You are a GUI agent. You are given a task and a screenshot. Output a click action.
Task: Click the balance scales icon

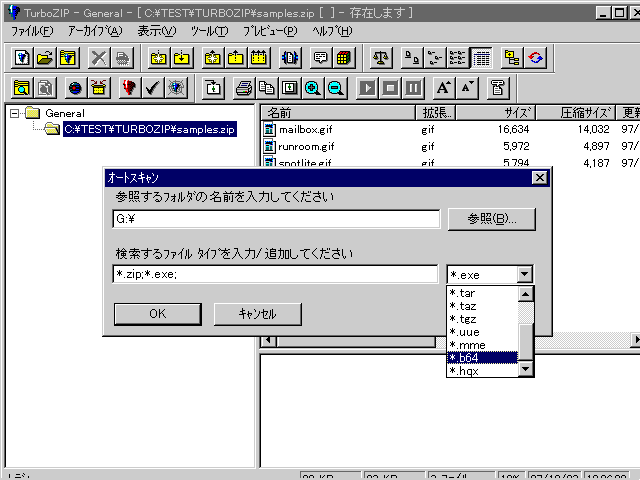click(380, 58)
